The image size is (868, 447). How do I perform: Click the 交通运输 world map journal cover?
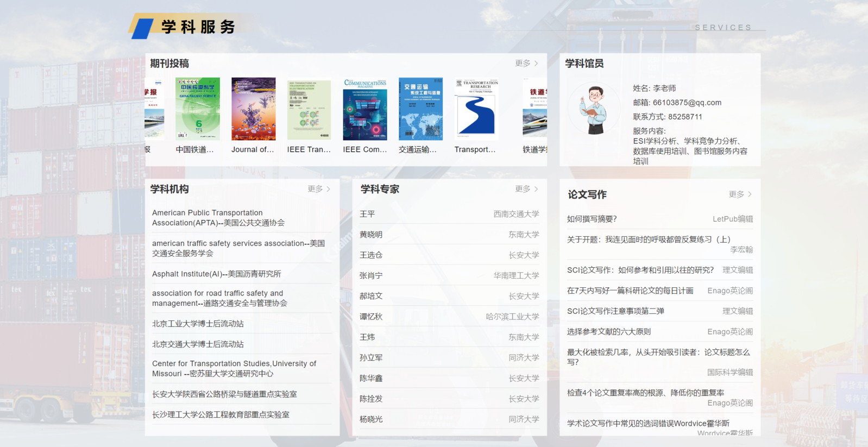[x=420, y=109]
